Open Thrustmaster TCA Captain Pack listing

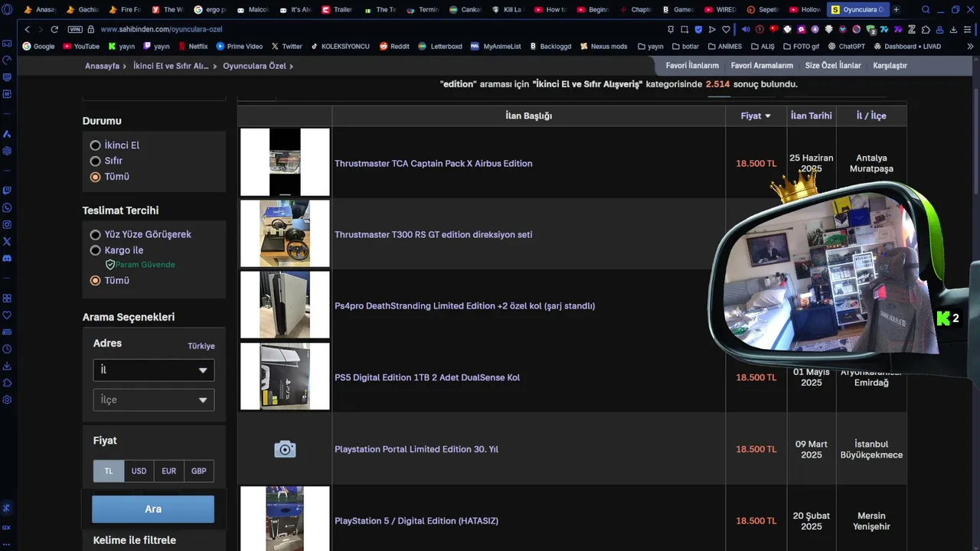coord(433,164)
